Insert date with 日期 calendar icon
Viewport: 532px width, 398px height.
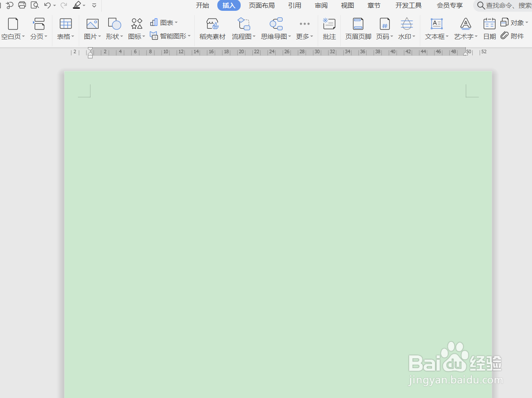pyautogui.click(x=490, y=24)
